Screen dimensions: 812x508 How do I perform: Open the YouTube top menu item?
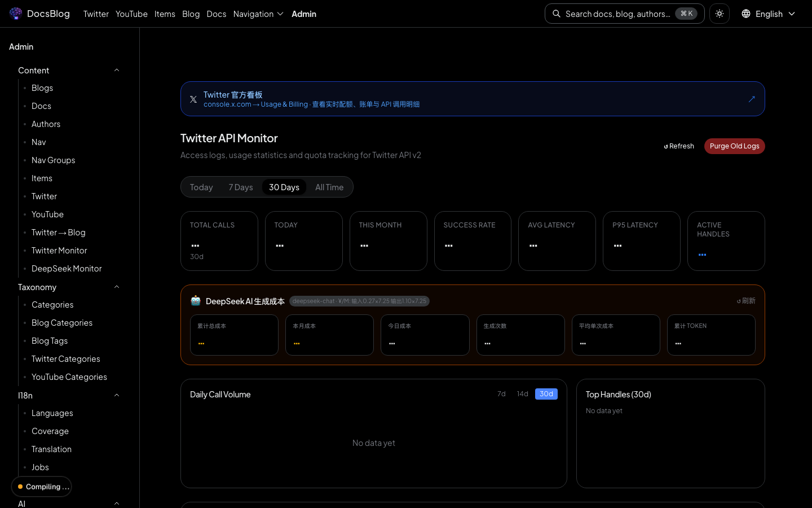131,14
